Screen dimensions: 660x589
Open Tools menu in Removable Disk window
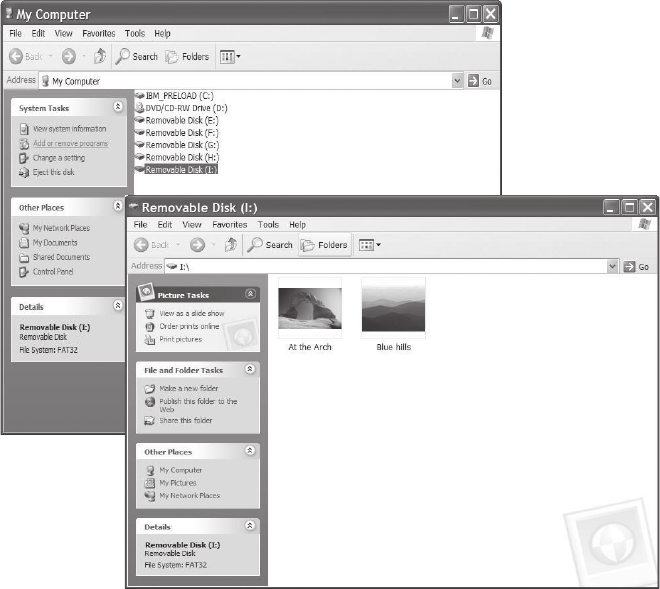pyautogui.click(x=268, y=225)
